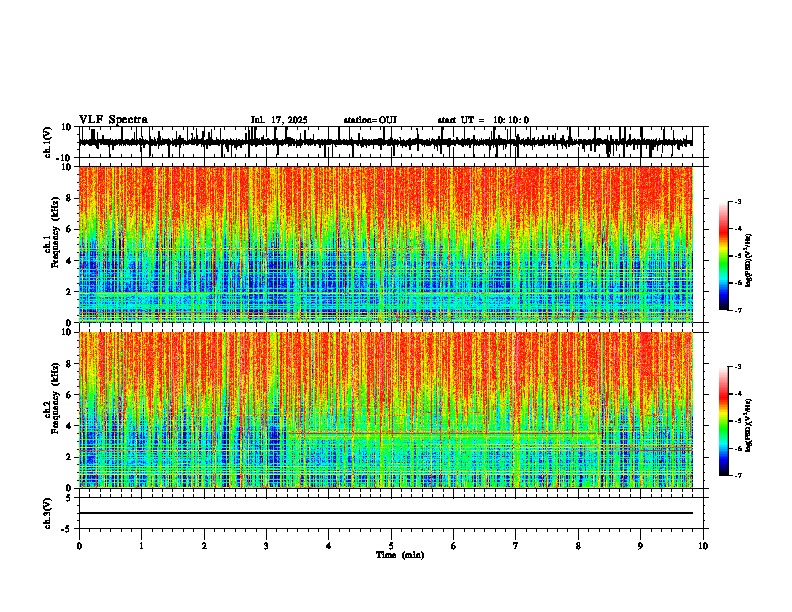
Task: Click the "VLF Spectra" title text
Action: coord(113,120)
